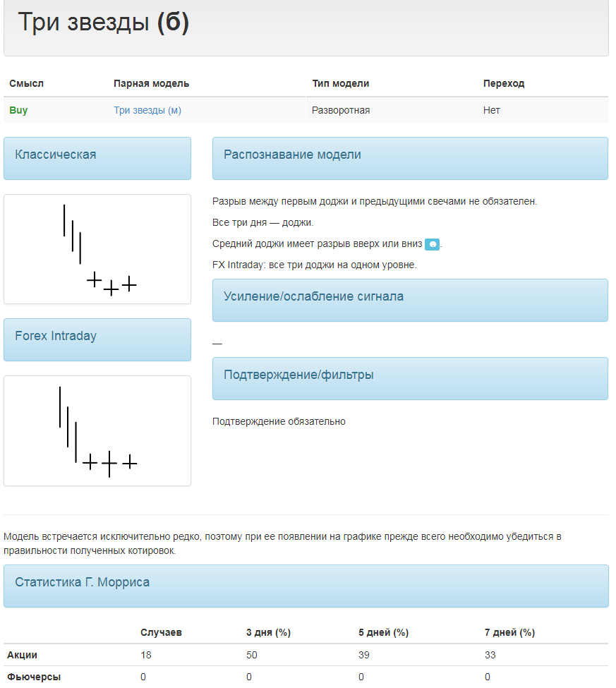Click the 'Случаев' statistics column header

[x=161, y=632]
